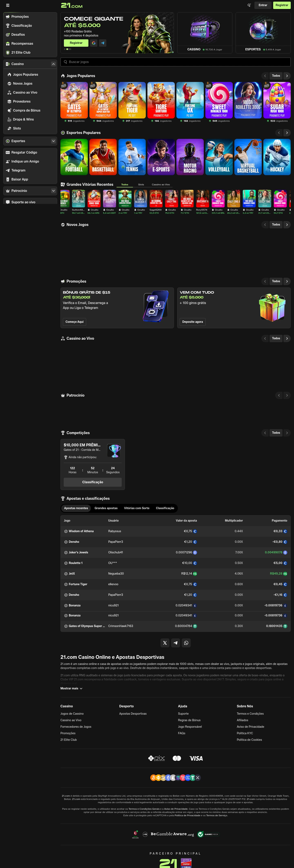This screenshot has height=868, width=294.
Task: Select Cassino ao Vivo tab in Grandes Vitórias
Action: tap(161, 185)
